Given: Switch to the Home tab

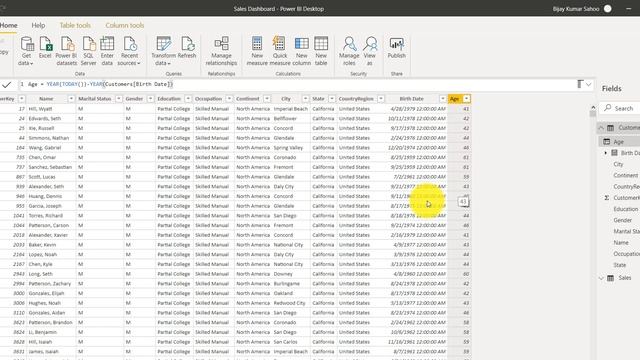Looking at the screenshot, I should [9, 25].
